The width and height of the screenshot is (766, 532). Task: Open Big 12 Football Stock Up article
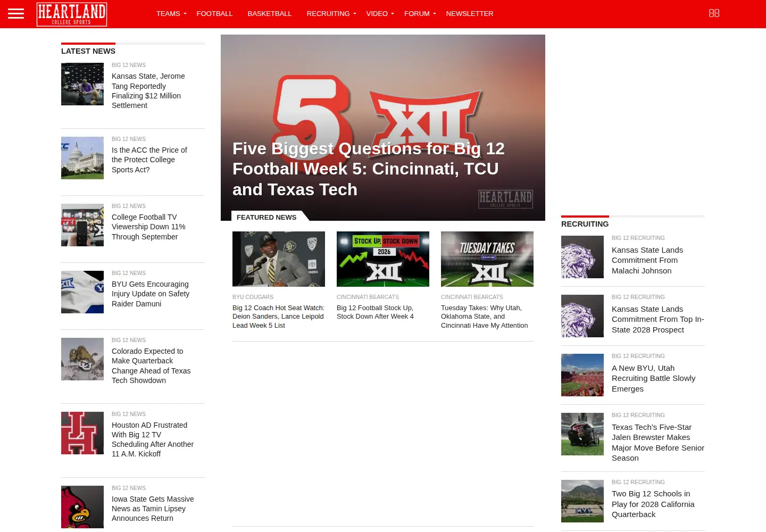(375, 312)
